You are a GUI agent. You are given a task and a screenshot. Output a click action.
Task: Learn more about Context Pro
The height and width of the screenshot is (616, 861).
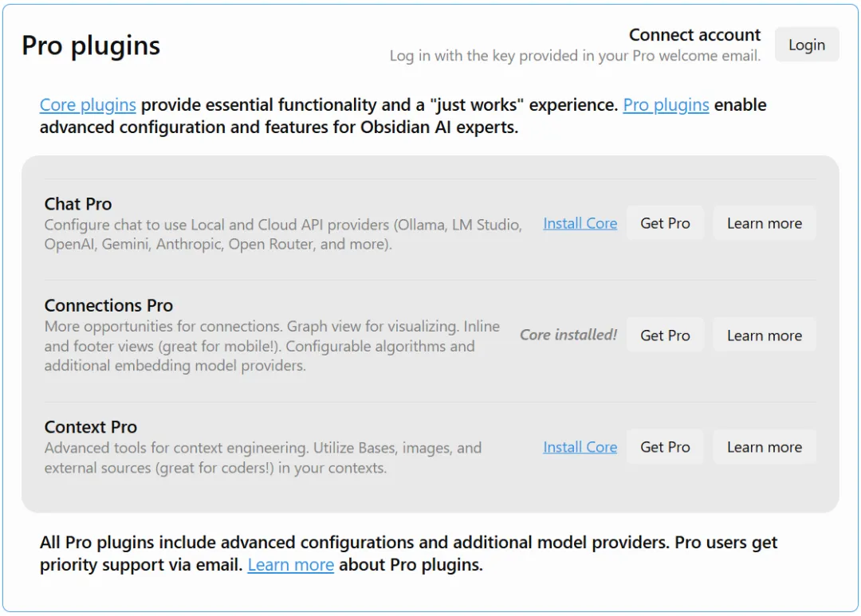(x=764, y=447)
